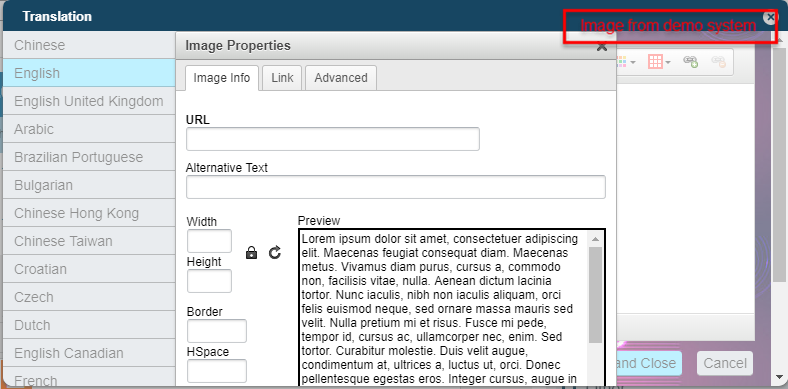Screen dimensions: 788x389
Task: Click the Width input field
Action: pyautogui.click(x=209, y=241)
